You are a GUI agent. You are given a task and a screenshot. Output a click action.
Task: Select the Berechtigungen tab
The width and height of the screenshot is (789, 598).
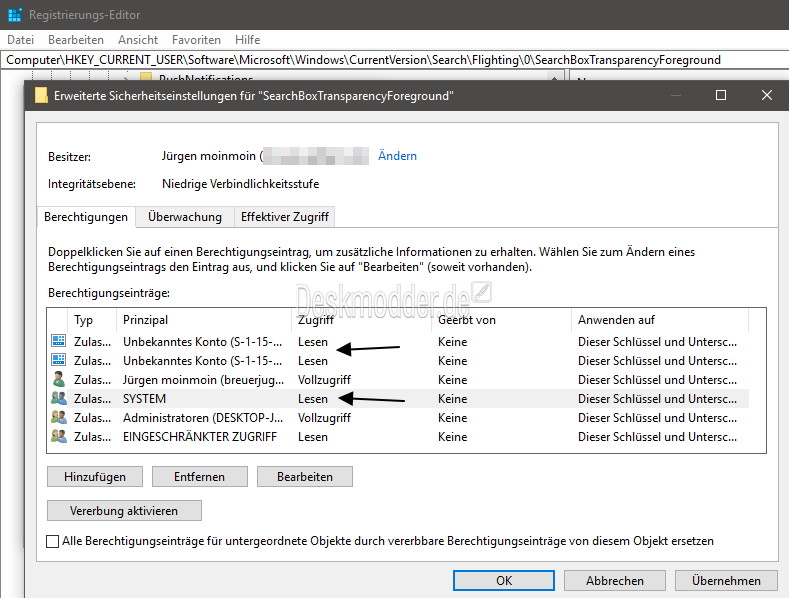(86, 217)
